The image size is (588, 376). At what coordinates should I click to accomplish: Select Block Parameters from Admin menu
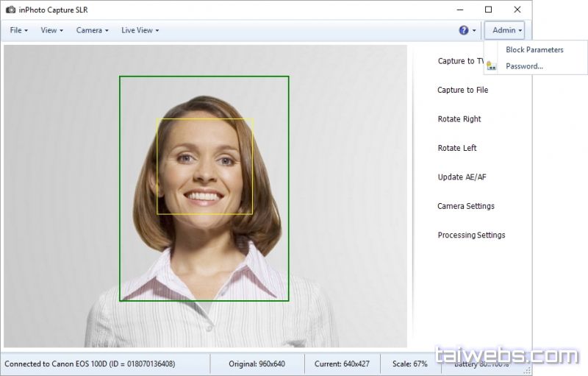click(x=534, y=50)
